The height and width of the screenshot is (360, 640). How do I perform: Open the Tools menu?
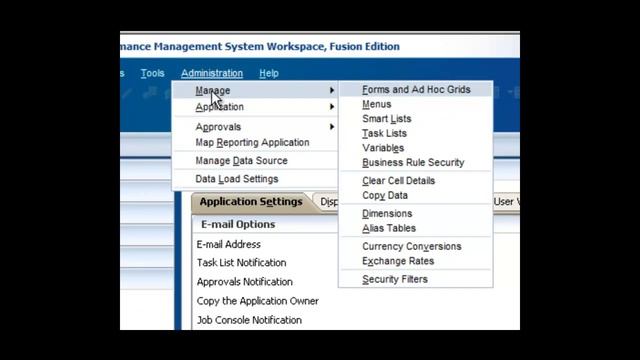[152, 73]
